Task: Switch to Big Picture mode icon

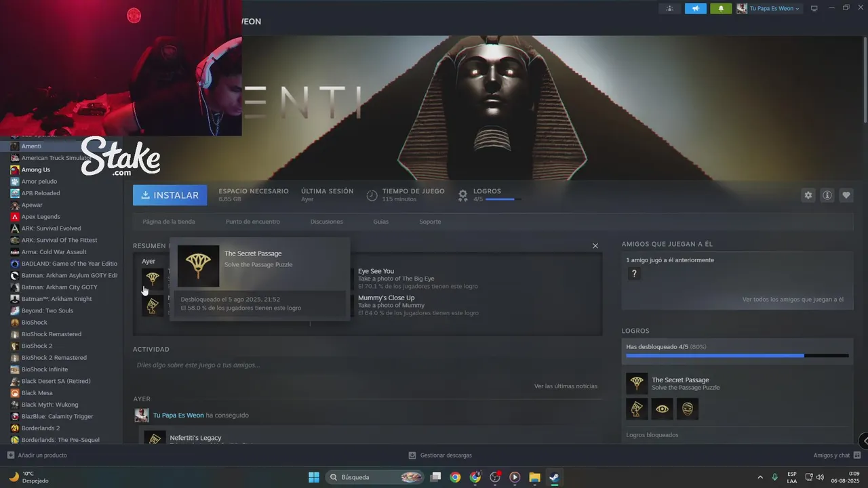Action: [x=814, y=8]
